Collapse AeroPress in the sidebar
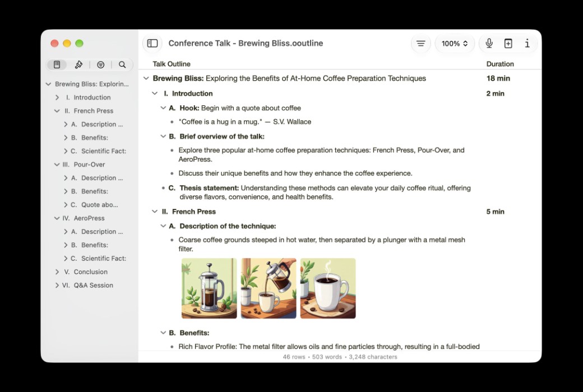This screenshot has width=583, height=392. [x=57, y=218]
